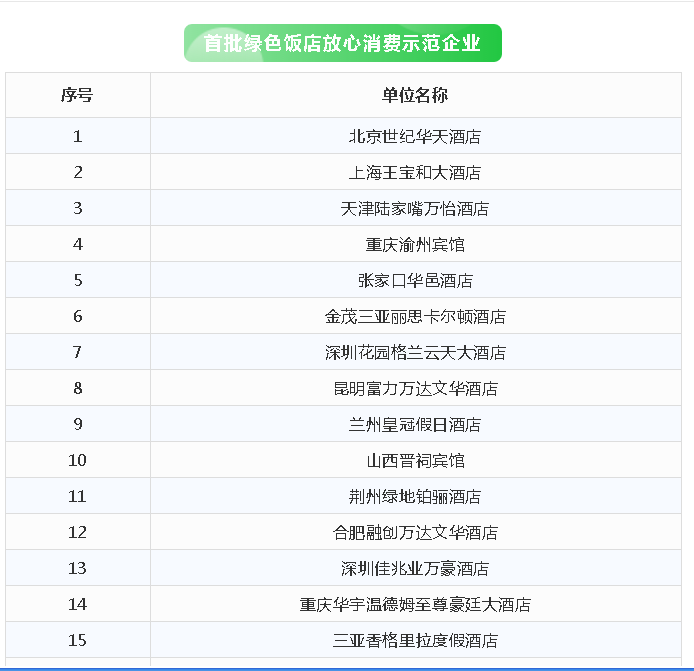Click serial number 10 in 山西晋祠宾馆 row
The width and height of the screenshot is (694, 671).
click(x=77, y=461)
